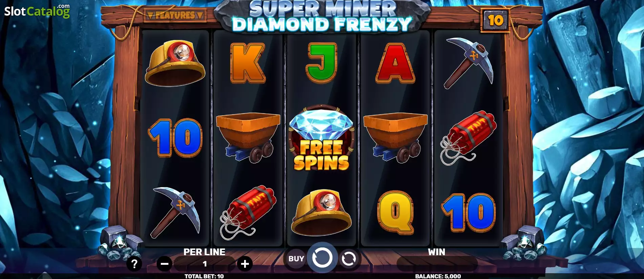Click the yellow Q symbol
The height and width of the screenshot is (279, 644).
395,212
